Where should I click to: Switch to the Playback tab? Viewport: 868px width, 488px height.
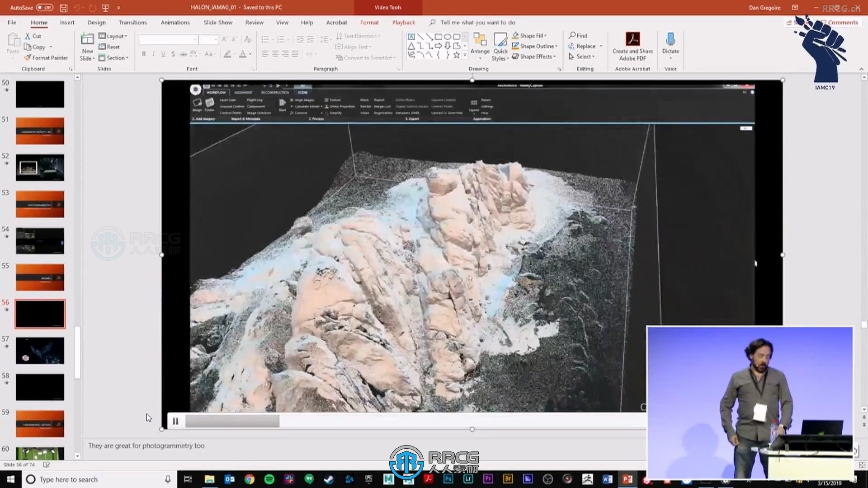[403, 22]
